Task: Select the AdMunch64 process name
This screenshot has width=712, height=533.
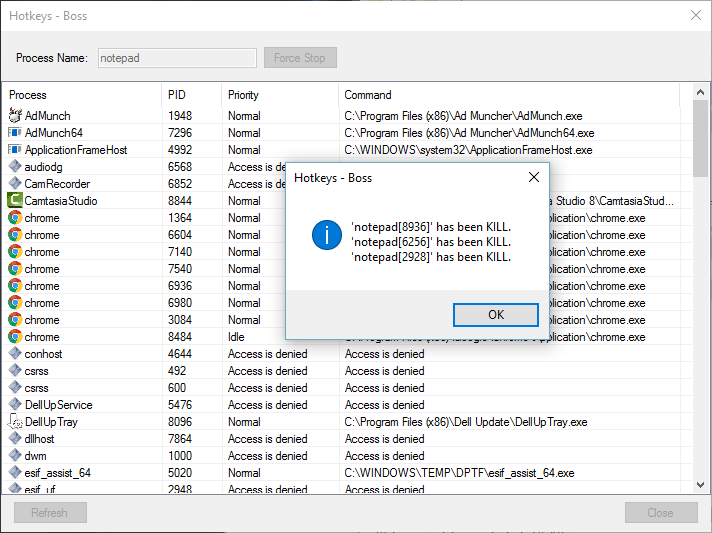Action: [x=54, y=133]
